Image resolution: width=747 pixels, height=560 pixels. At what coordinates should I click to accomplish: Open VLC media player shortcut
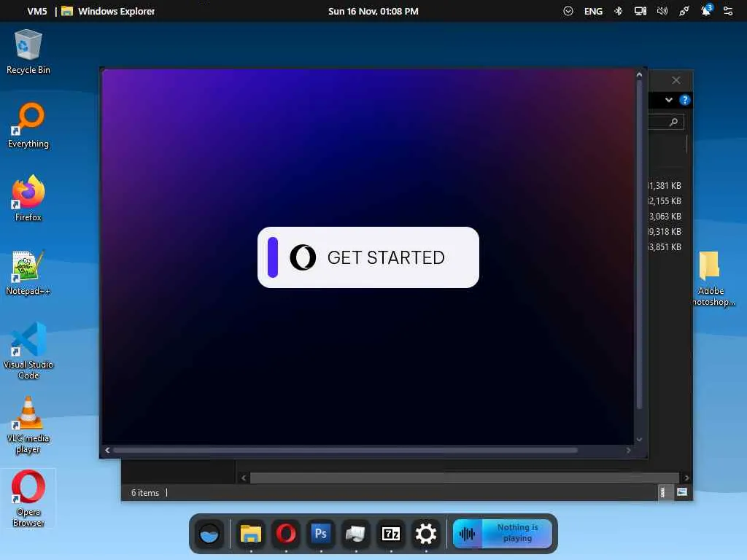click(x=28, y=425)
